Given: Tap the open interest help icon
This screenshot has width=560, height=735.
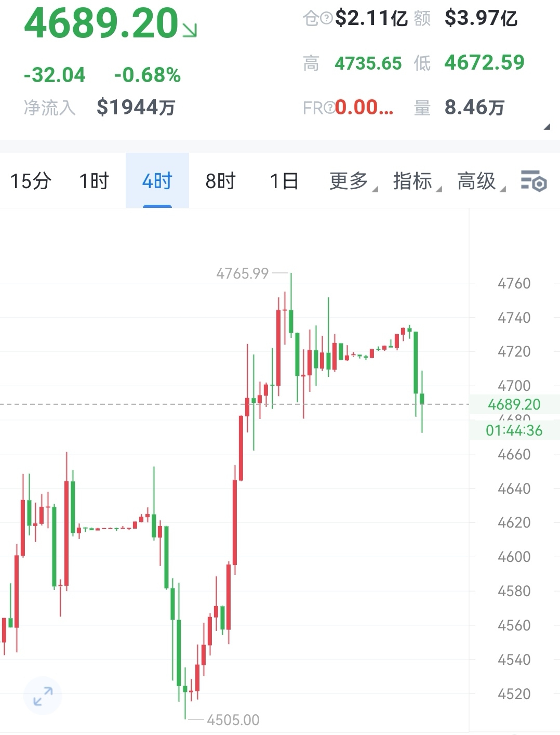Looking at the screenshot, I should [326, 19].
